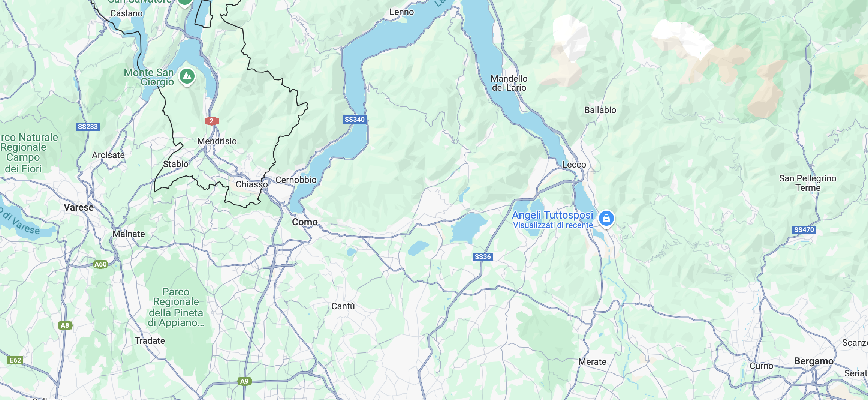This screenshot has width=868, height=400.
Task: Select the Cantù town label
Action: click(x=343, y=306)
